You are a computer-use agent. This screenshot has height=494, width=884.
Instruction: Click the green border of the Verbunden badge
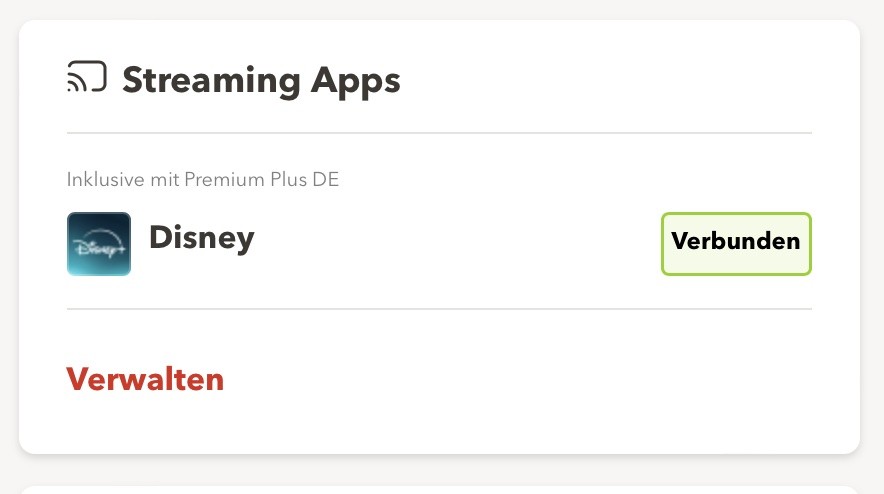(736, 214)
